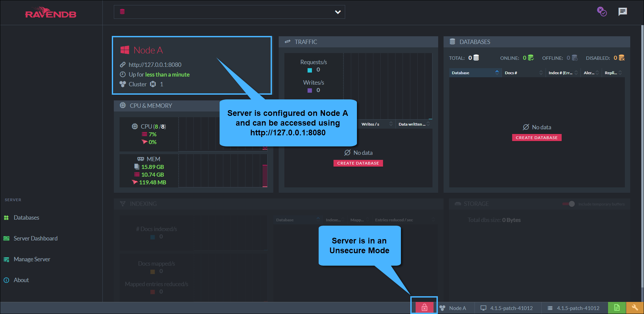This screenshot has height=314, width=644.
Task: Click the About info icon
Action: 6,280
